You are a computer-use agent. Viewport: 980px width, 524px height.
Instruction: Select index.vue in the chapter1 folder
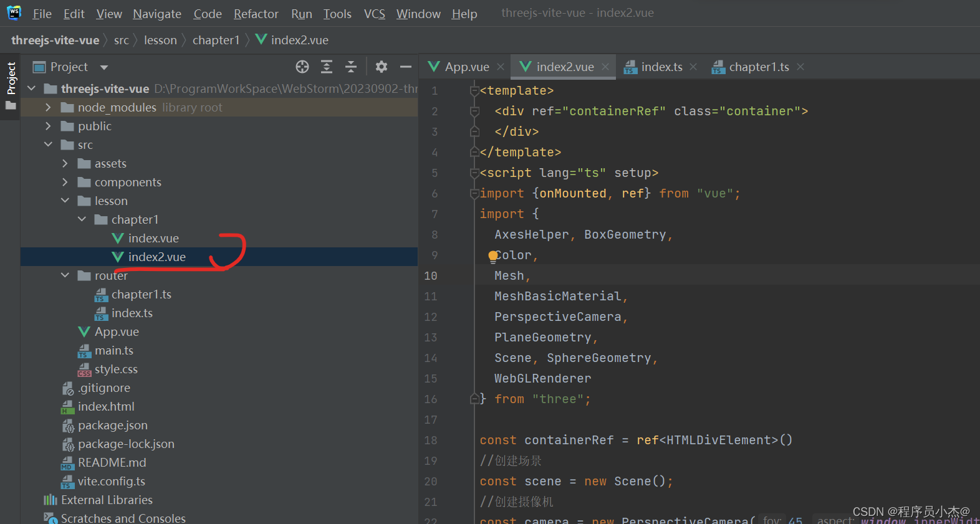click(x=153, y=238)
